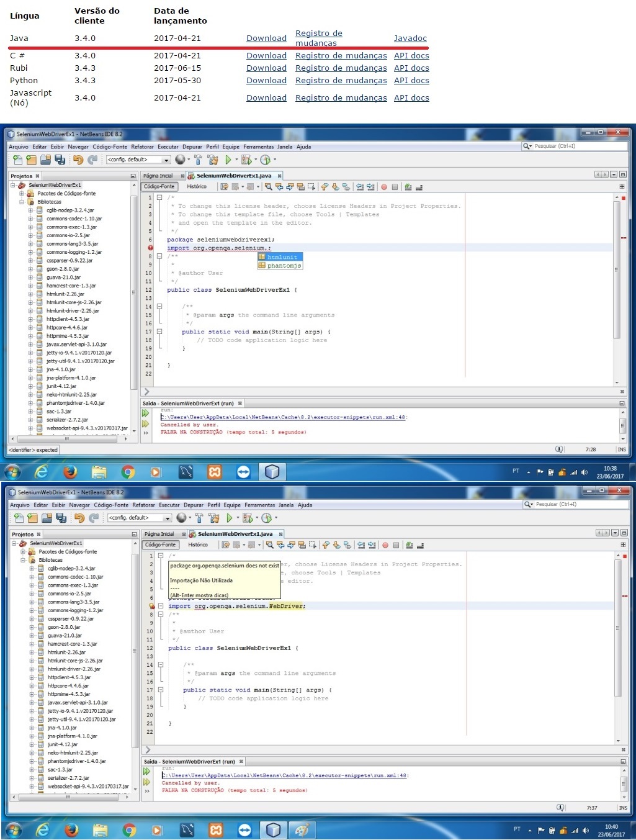The image size is (636, 840).
Task: Expand junit-4.12.jar node in yellow-tooltip NetBeans window
Action: click(32, 744)
